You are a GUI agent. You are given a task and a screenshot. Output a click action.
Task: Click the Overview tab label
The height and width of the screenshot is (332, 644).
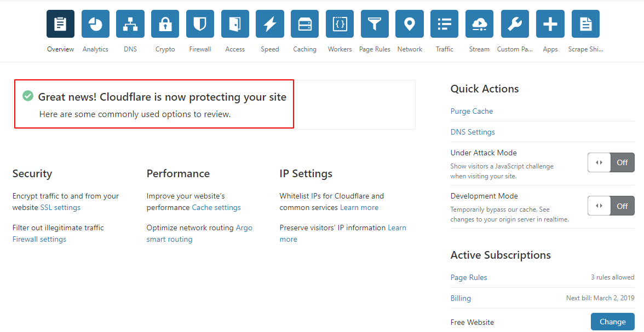point(60,49)
